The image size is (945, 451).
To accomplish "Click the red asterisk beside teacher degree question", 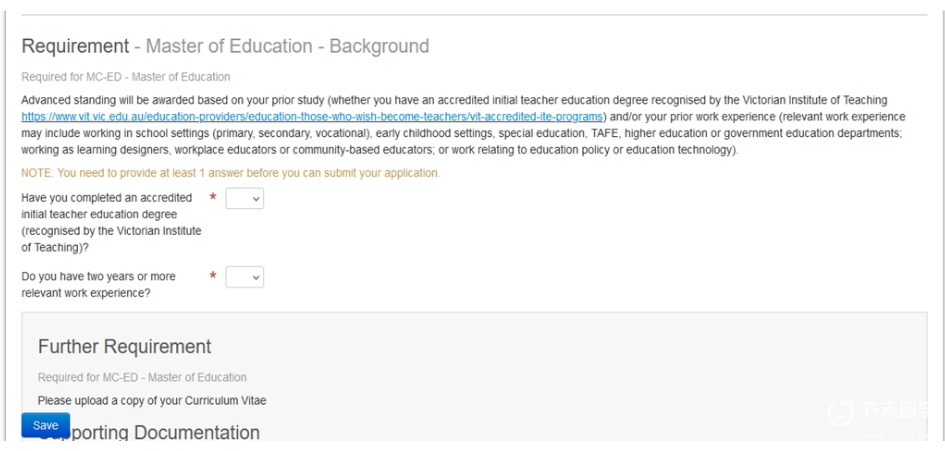I will 213,198.
